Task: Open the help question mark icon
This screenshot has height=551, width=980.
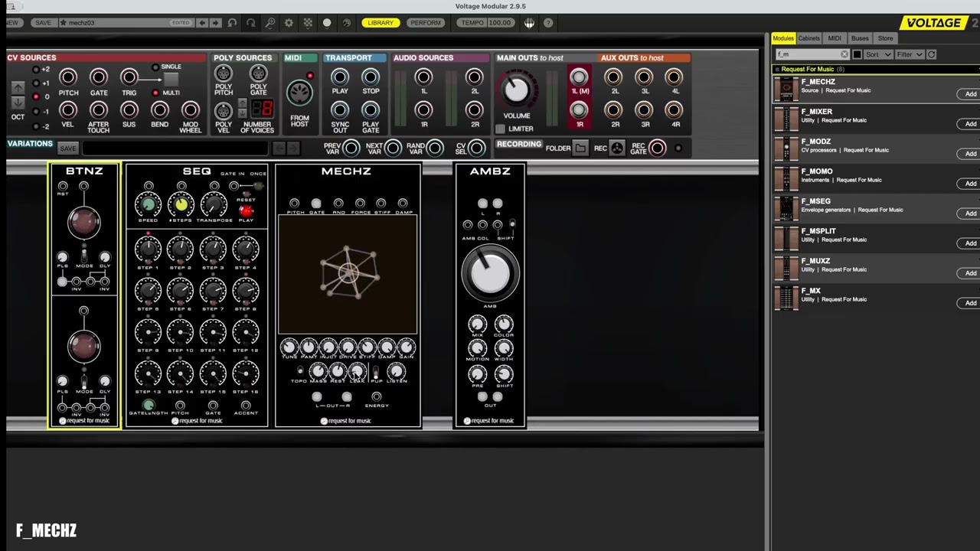Action: pos(548,23)
